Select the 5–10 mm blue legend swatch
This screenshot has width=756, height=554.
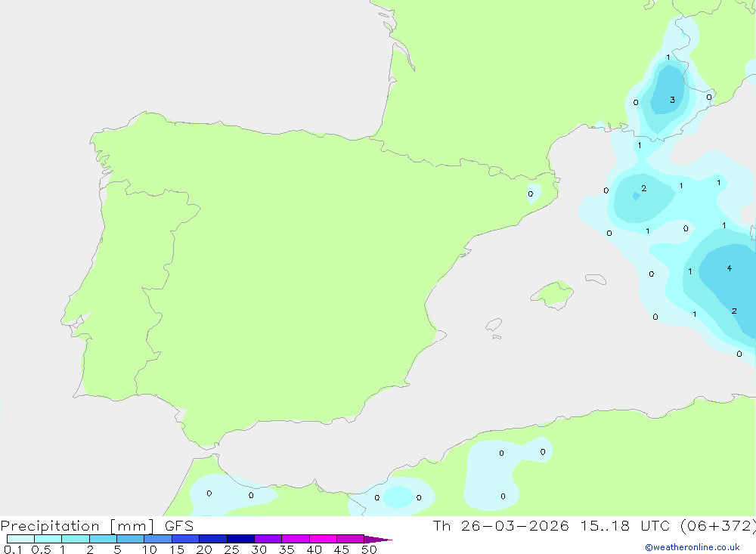pos(130,539)
